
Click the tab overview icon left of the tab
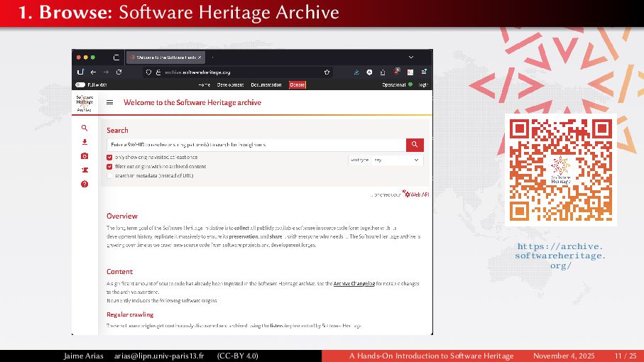coord(116,57)
